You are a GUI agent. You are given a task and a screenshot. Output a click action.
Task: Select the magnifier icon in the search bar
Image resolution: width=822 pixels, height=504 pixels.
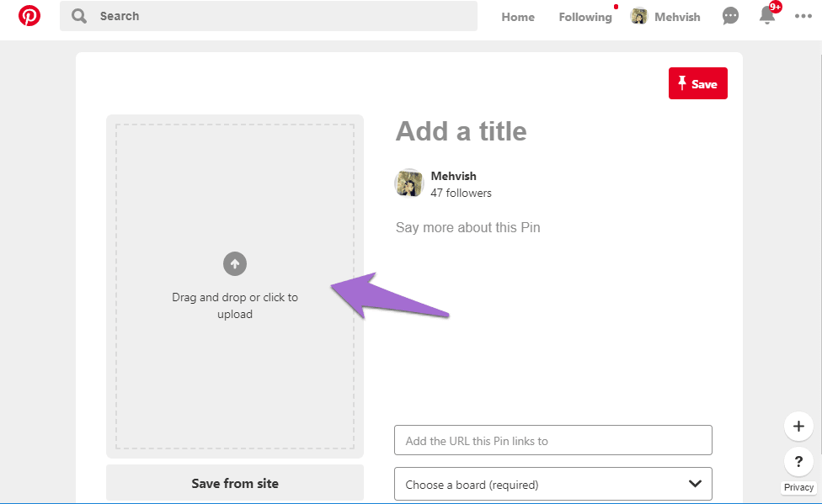pyautogui.click(x=79, y=16)
